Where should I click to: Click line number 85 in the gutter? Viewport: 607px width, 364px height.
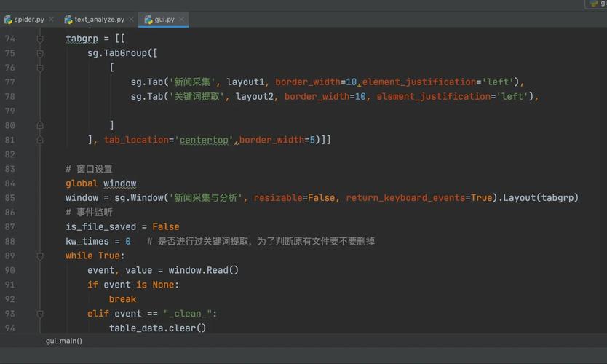[x=10, y=198]
